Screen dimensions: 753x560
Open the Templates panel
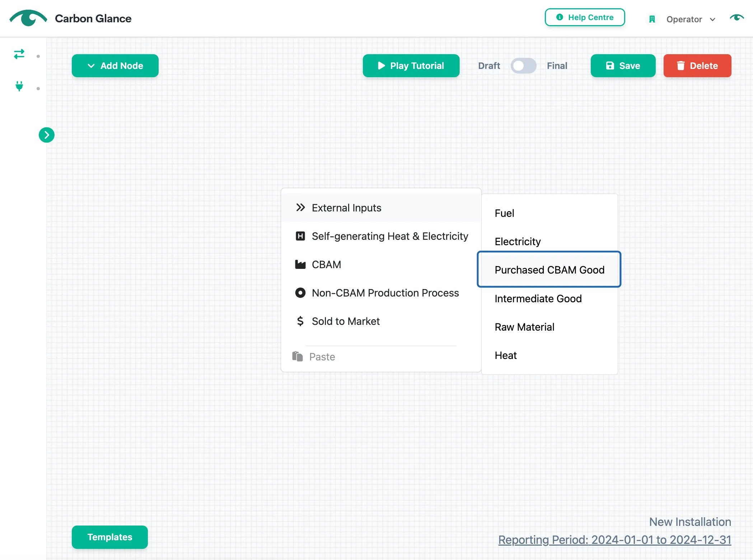click(x=110, y=537)
